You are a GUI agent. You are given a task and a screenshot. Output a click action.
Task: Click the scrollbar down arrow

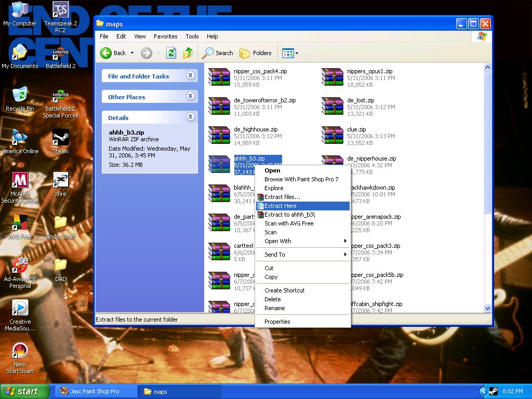point(487,308)
